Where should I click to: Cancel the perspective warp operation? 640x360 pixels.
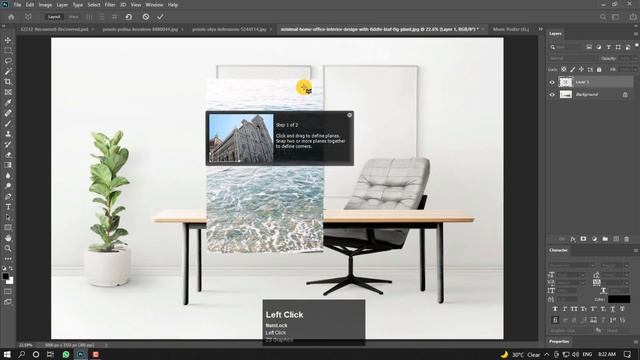[146, 17]
